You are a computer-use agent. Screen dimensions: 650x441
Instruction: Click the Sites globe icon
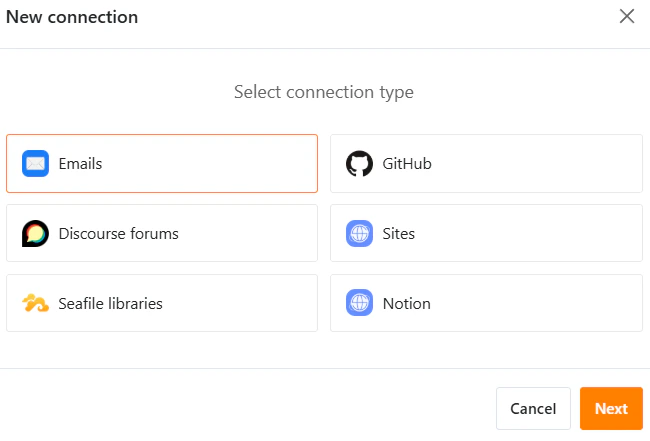tap(359, 233)
